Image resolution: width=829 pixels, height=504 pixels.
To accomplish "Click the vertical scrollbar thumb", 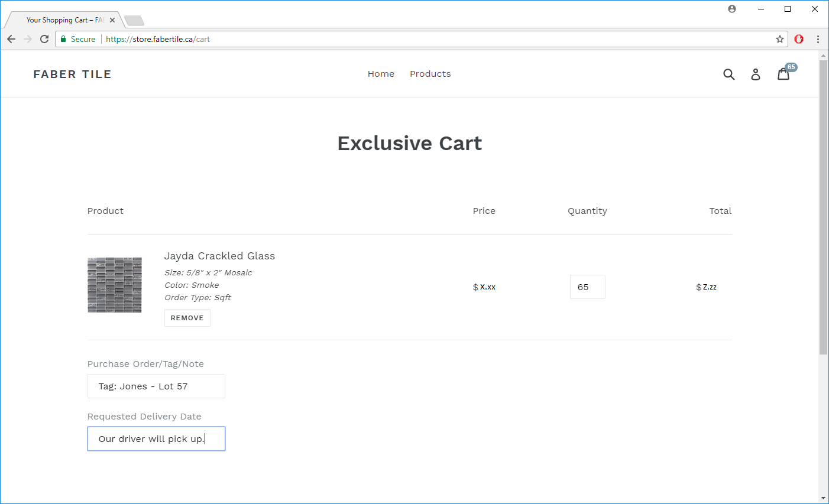I will point(823,207).
